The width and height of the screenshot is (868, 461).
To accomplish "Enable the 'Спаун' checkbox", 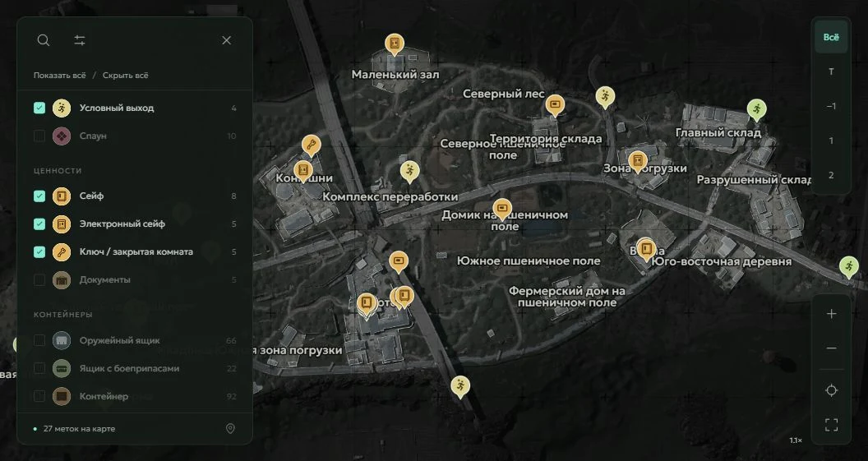I will pos(39,136).
